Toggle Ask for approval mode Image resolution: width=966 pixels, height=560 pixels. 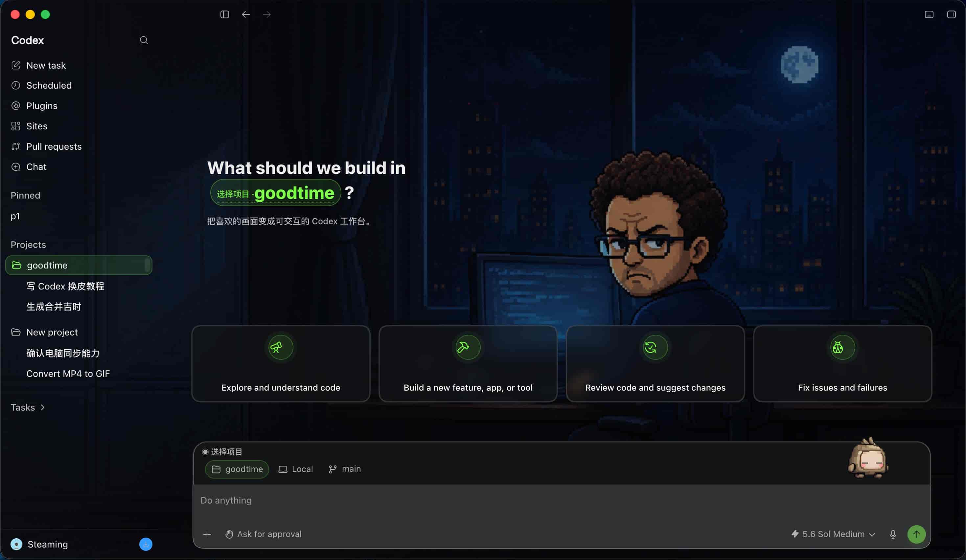click(264, 534)
